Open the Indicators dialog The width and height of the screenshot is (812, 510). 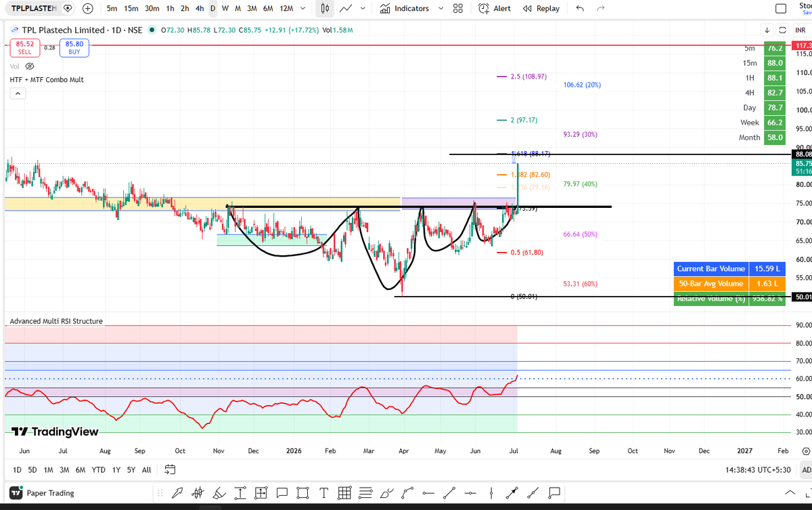pyautogui.click(x=405, y=8)
